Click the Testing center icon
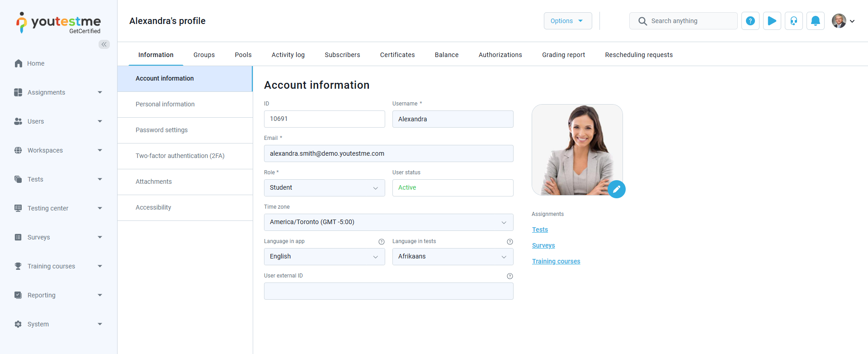Image resolution: width=868 pixels, height=354 pixels. 18,208
